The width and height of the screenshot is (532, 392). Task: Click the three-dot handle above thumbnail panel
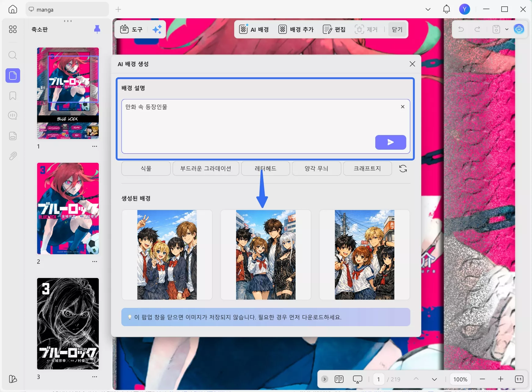click(x=68, y=21)
